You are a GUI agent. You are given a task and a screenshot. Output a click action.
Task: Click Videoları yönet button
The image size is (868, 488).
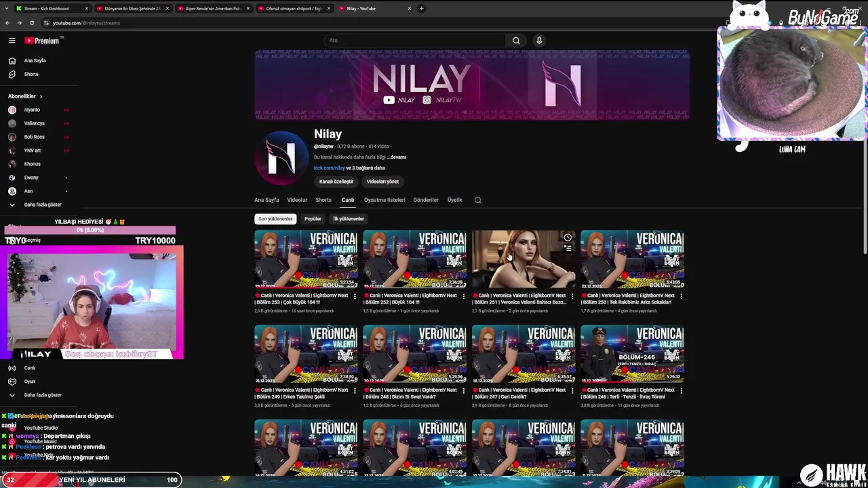tap(382, 182)
